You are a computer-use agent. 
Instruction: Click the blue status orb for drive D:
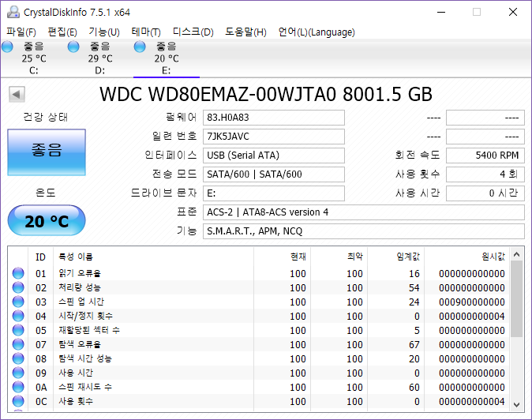point(73,47)
